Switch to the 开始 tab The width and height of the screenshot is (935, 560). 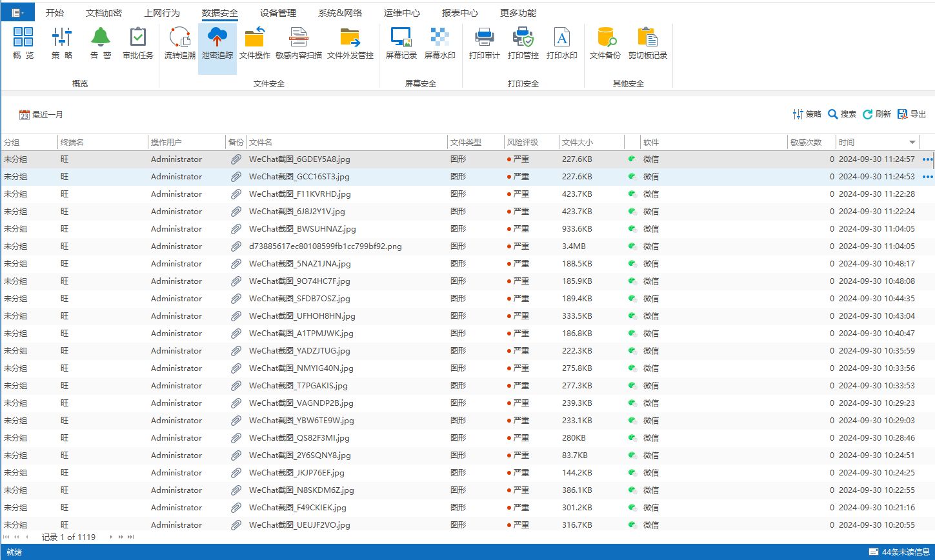(x=55, y=13)
